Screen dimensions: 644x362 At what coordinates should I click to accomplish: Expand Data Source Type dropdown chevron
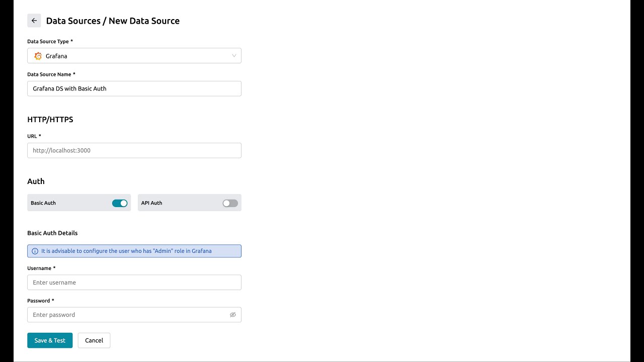[x=234, y=56]
